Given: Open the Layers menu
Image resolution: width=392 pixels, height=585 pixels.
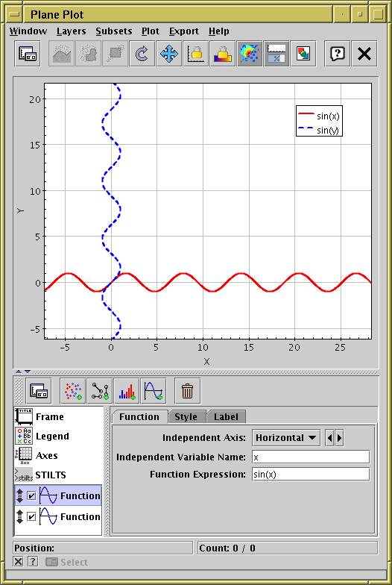Looking at the screenshot, I should tap(72, 31).
